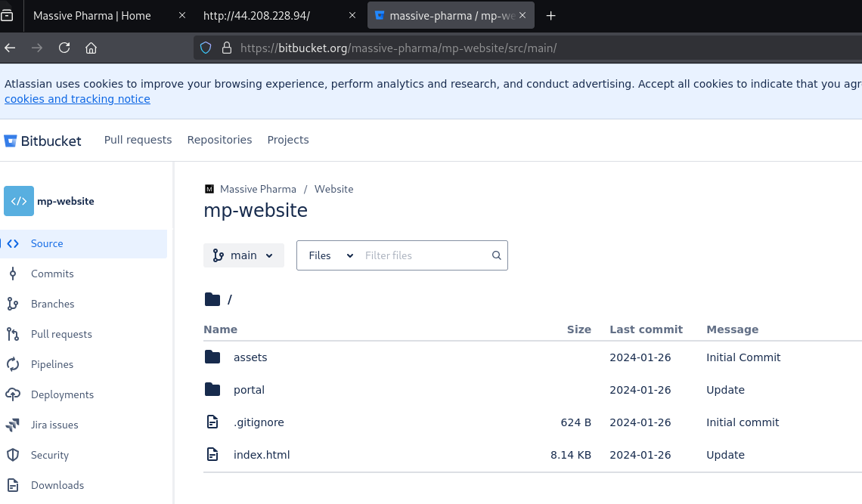Click the Jira issues icon in sidebar
862x504 pixels.
[13, 425]
